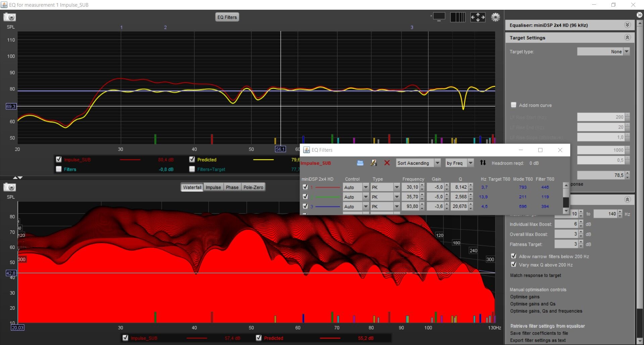This screenshot has height=345, width=644.
Task: Switch to the Waterfall tab
Action: click(192, 187)
